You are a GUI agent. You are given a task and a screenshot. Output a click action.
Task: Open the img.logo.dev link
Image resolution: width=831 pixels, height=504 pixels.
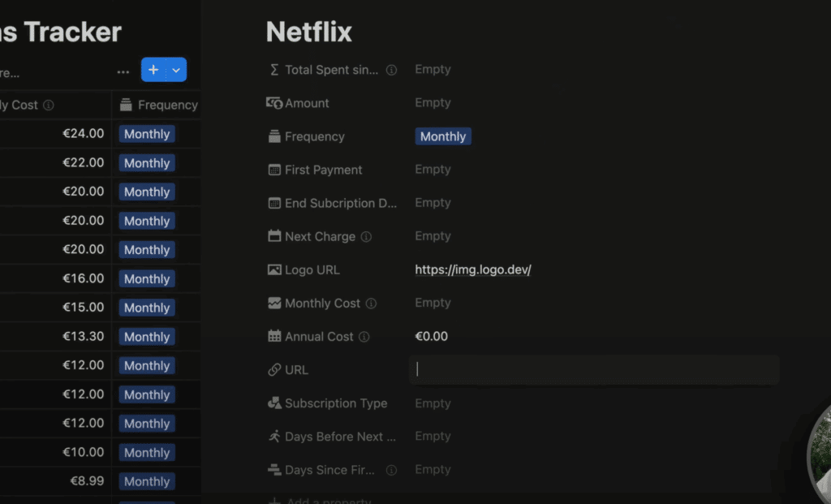tap(472, 269)
